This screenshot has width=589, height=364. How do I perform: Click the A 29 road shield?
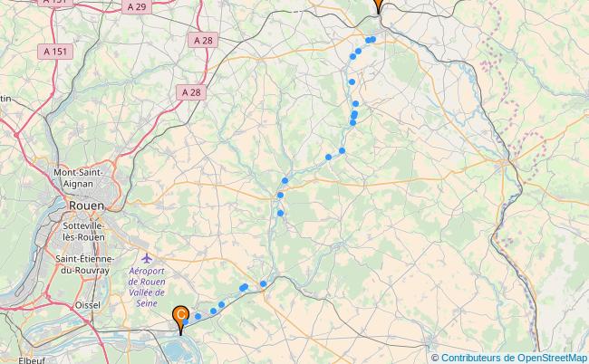137,6
